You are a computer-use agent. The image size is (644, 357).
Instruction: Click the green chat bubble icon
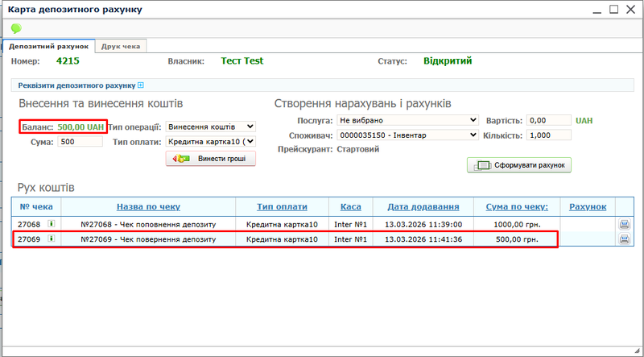click(x=16, y=28)
